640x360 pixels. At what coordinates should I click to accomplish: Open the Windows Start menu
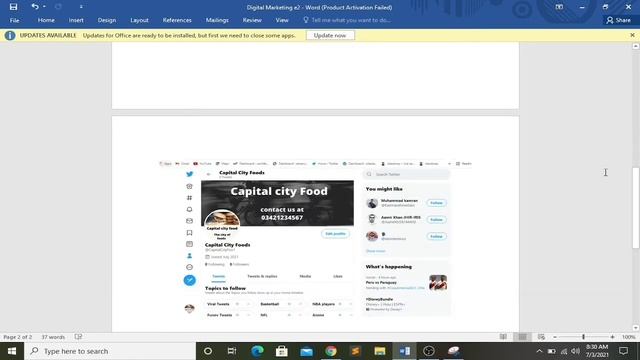click(12, 351)
